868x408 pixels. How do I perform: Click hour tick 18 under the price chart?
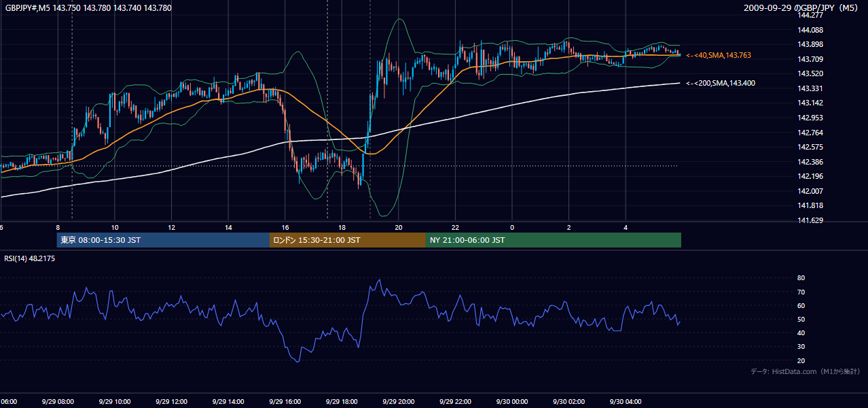(342, 228)
